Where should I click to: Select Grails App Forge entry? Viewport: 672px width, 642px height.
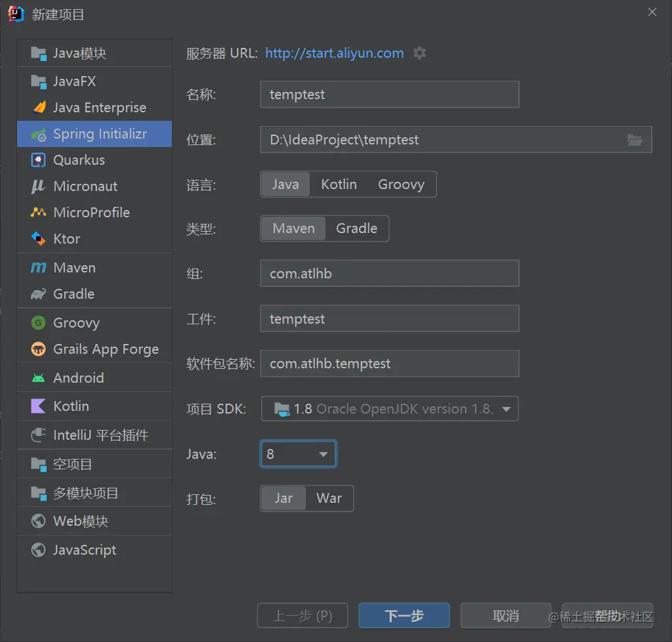[x=94, y=349]
